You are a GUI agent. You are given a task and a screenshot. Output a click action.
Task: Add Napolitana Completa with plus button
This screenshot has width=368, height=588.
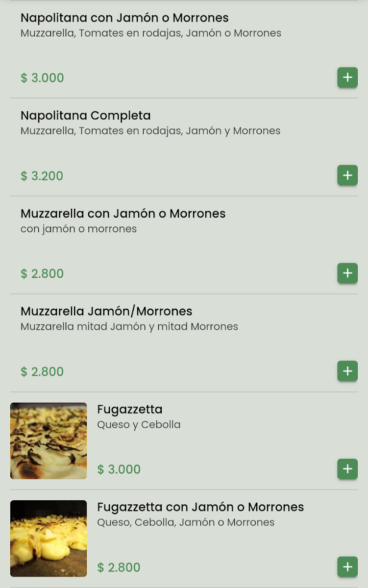[x=347, y=175]
